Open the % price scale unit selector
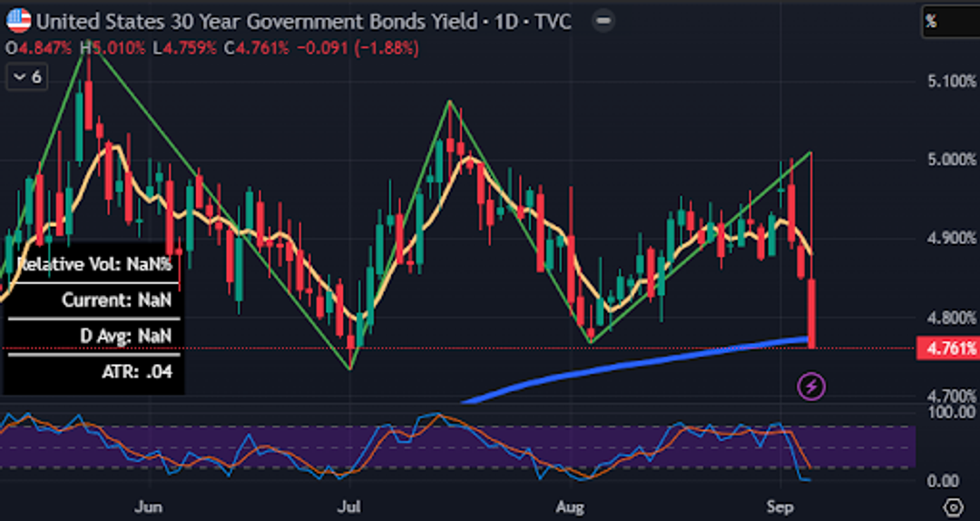 pos(951,22)
